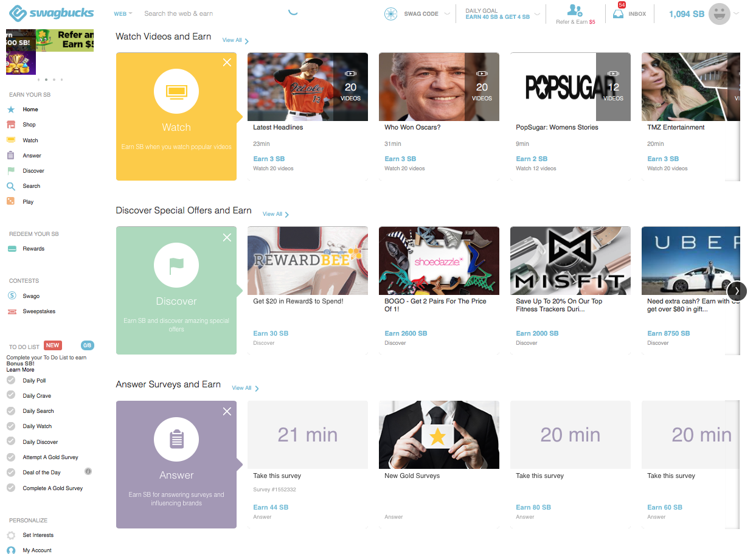Open the profile avatar dropdown arrow
This screenshot has height=554, width=756.
pyautogui.click(x=737, y=13)
